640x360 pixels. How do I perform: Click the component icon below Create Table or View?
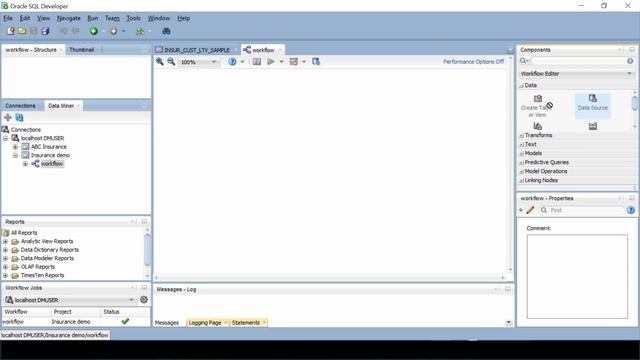(538, 126)
